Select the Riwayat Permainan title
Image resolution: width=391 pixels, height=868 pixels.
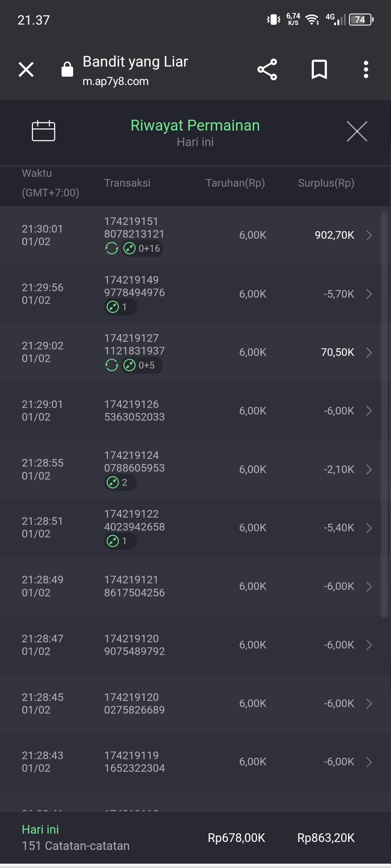point(195,125)
